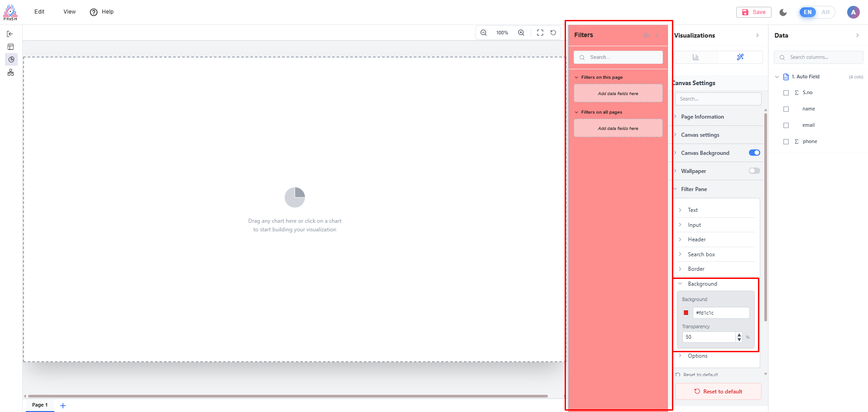The height and width of the screenshot is (412, 868).
Task: Enable the Wallpaper toggle
Action: [x=754, y=171]
